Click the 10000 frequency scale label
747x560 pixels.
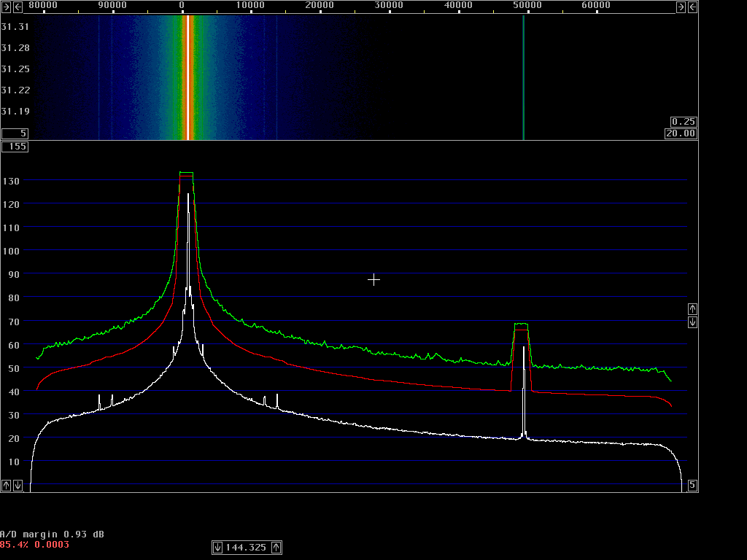point(251,5)
